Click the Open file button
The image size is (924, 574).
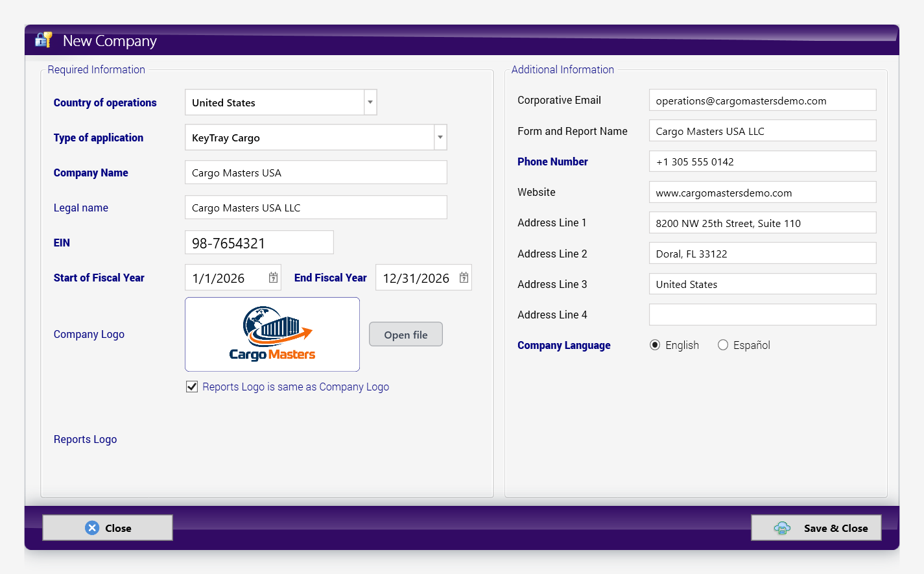[406, 335]
